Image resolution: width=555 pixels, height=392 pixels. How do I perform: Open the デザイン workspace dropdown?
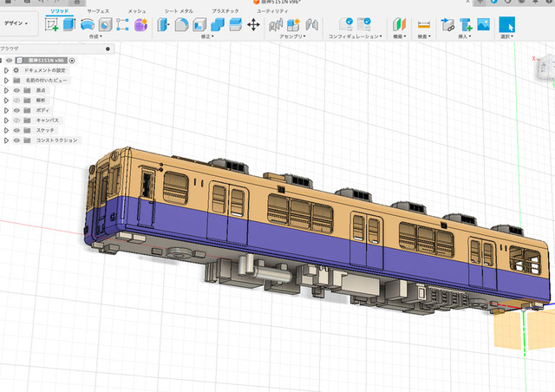(x=16, y=23)
